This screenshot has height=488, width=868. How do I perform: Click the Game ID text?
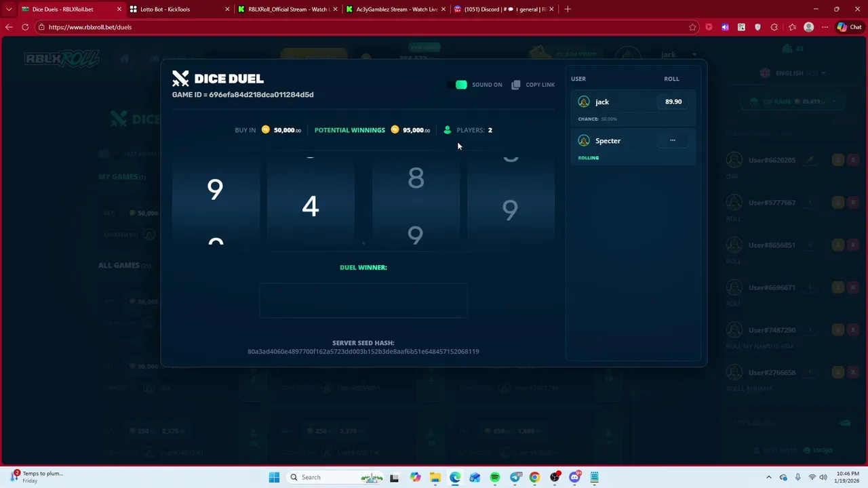click(x=243, y=95)
